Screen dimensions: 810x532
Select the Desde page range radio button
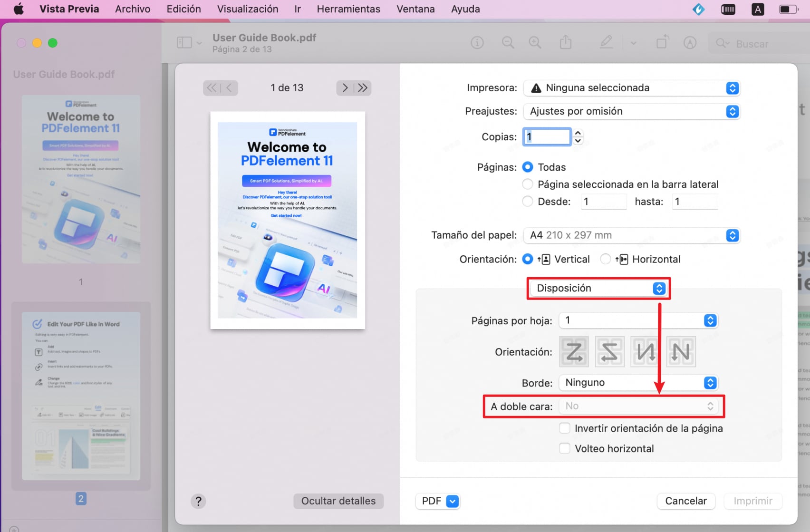[x=528, y=202]
